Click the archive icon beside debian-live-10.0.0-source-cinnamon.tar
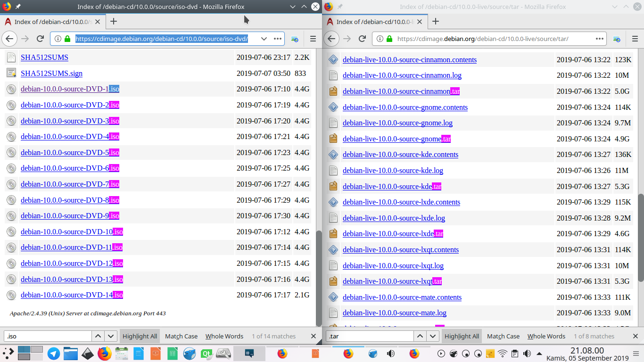This screenshot has height=362, width=644. pos(333,91)
